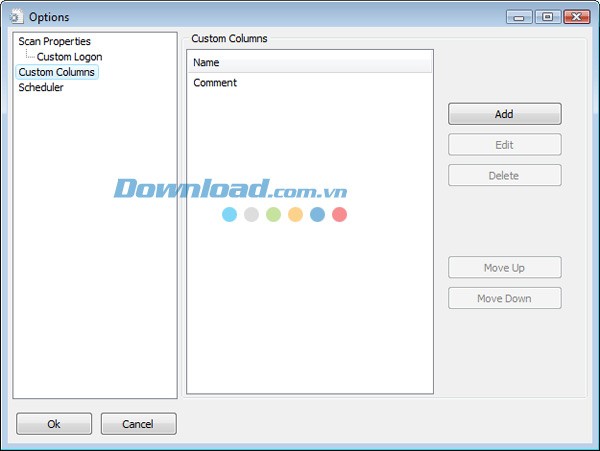Select the Comment row in list

pyautogui.click(x=310, y=83)
